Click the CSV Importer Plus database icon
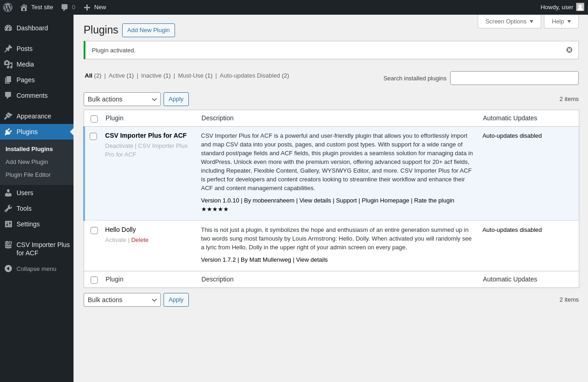This screenshot has height=382, width=588. click(8, 245)
